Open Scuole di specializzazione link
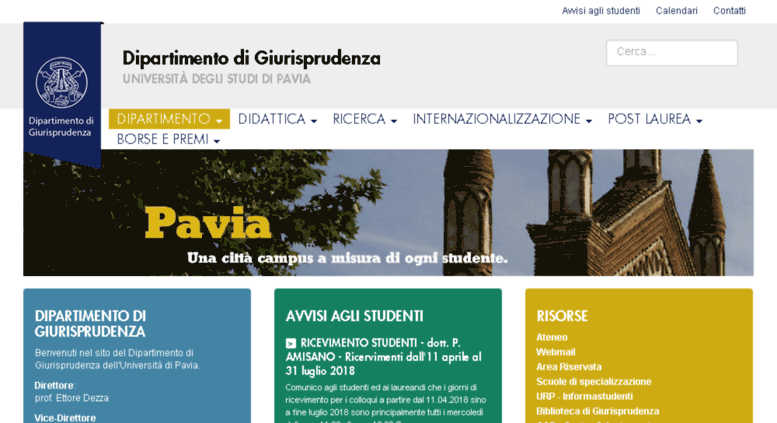The image size is (777, 423). tap(594, 382)
